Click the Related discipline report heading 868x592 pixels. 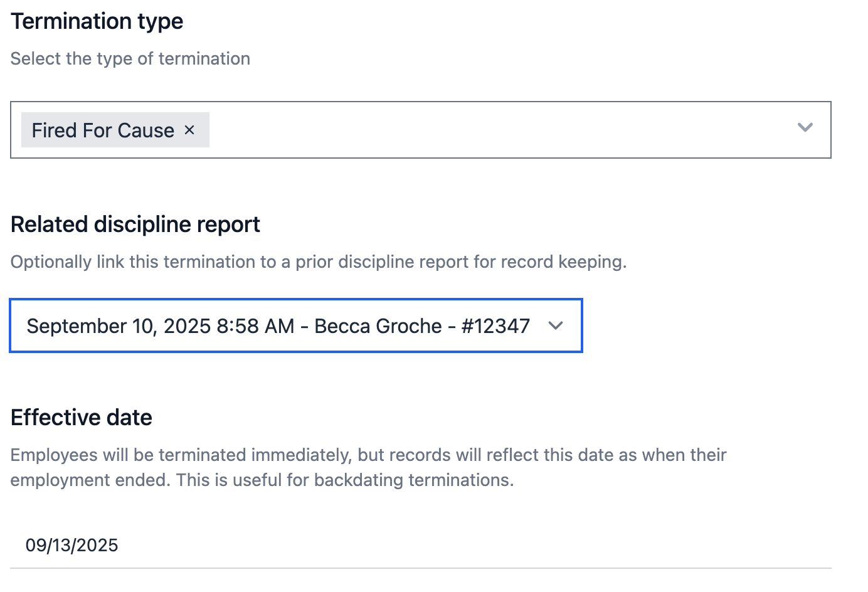135,225
